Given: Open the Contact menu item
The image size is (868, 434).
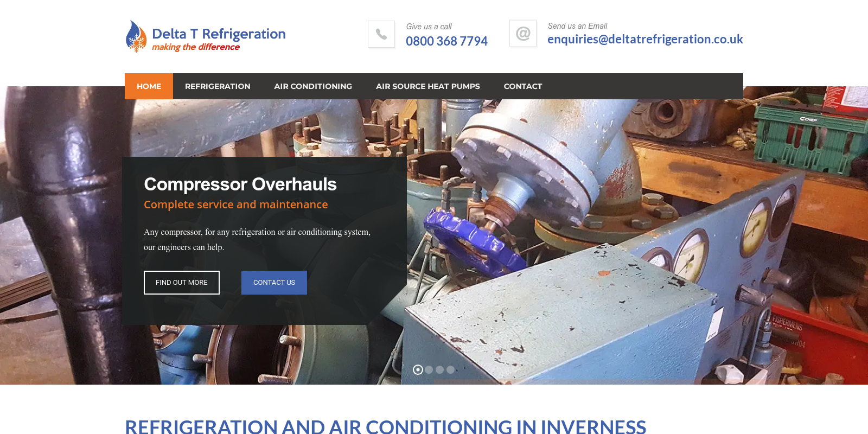Looking at the screenshot, I should click(523, 86).
